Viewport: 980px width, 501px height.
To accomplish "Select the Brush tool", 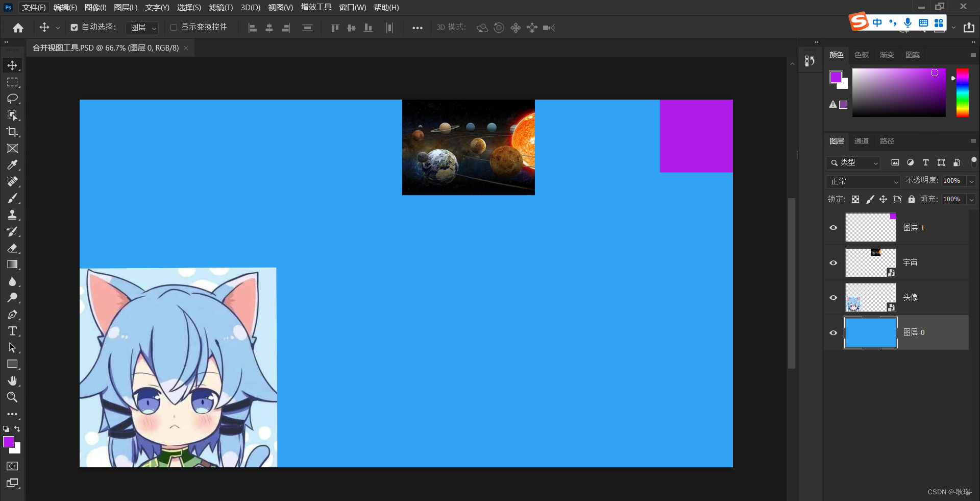I will [x=12, y=198].
